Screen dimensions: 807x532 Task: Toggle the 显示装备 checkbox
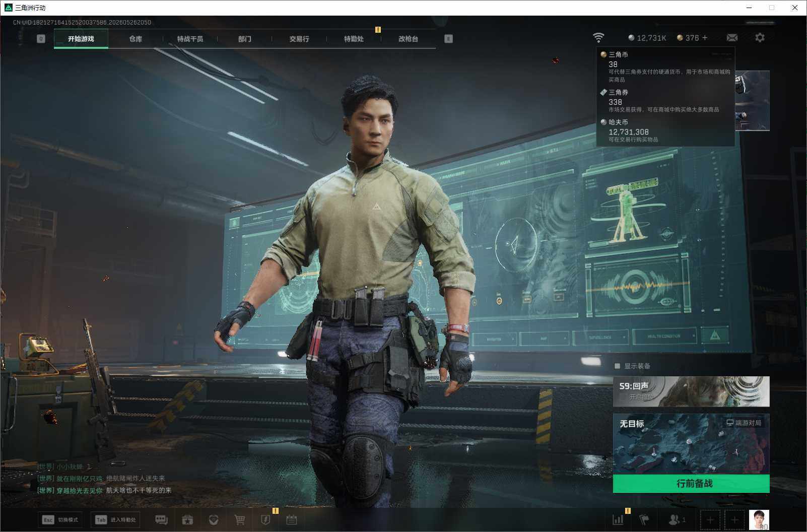tap(617, 366)
